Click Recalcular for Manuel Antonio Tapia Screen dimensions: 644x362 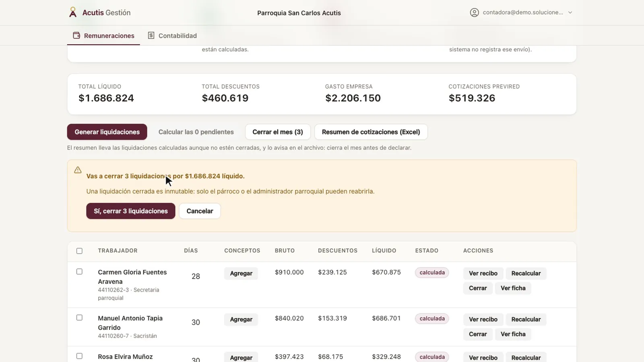526,319
